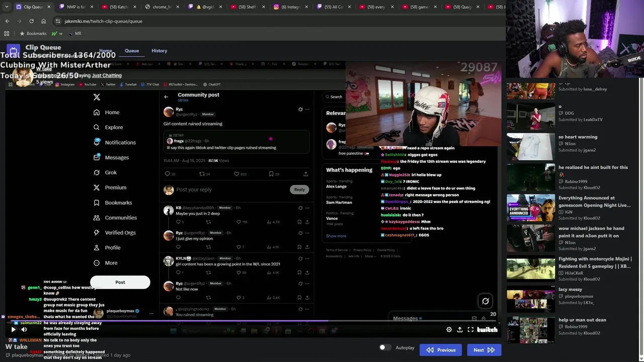View site information icon in address bar
Image resolution: width=644 pixels, height=362 pixels.
pos(58,21)
